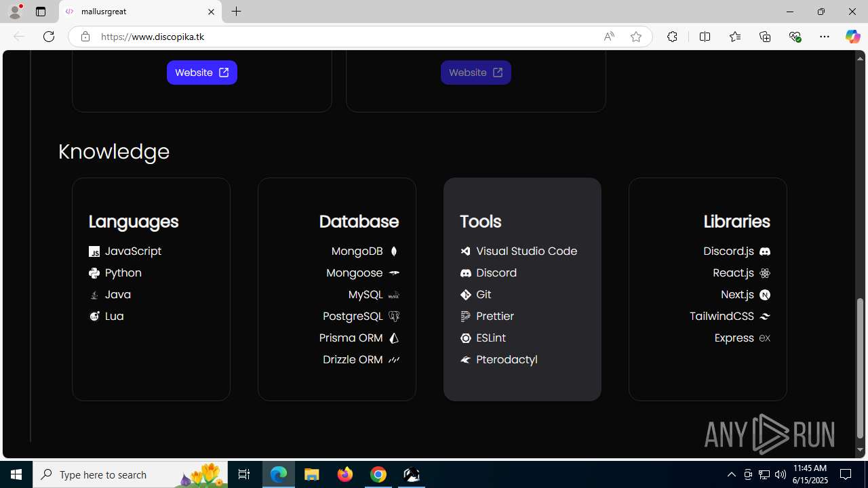Close the mallusrgreat tab
868x488 pixels.
click(211, 12)
